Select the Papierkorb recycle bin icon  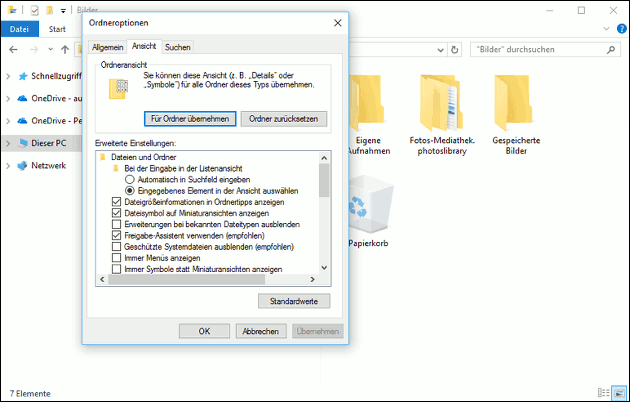coord(360,210)
